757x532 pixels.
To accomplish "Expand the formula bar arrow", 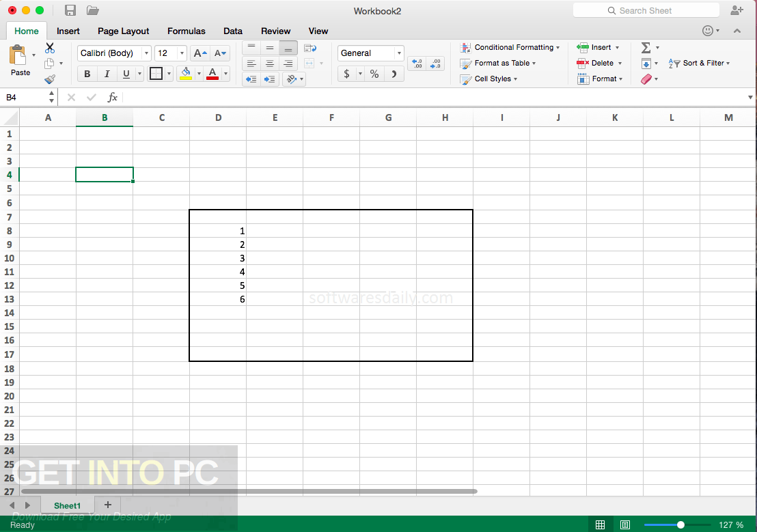I will click(749, 97).
